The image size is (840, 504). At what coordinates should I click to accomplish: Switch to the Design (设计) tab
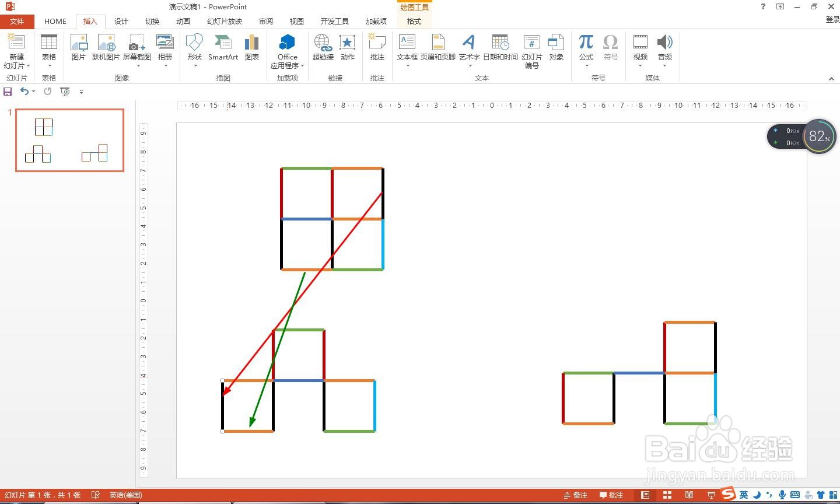point(121,21)
